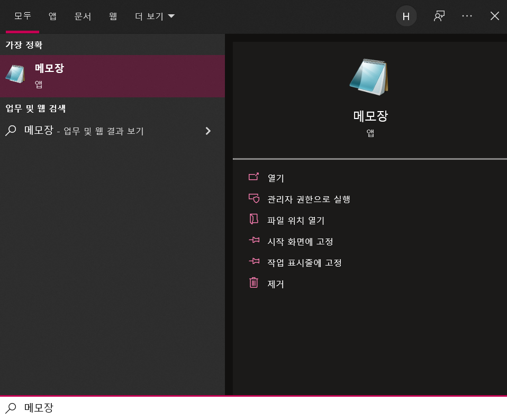Choose 파일 위치 열기
Image resolution: width=507 pixels, height=420 pixels.
tap(295, 221)
